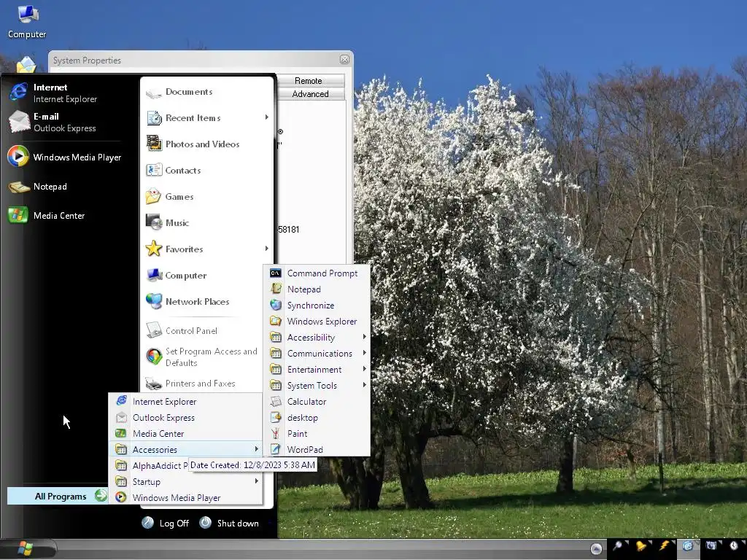Expand Entertainment submenu
Image resolution: width=747 pixels, height=560 pixels.
point(317,370)
